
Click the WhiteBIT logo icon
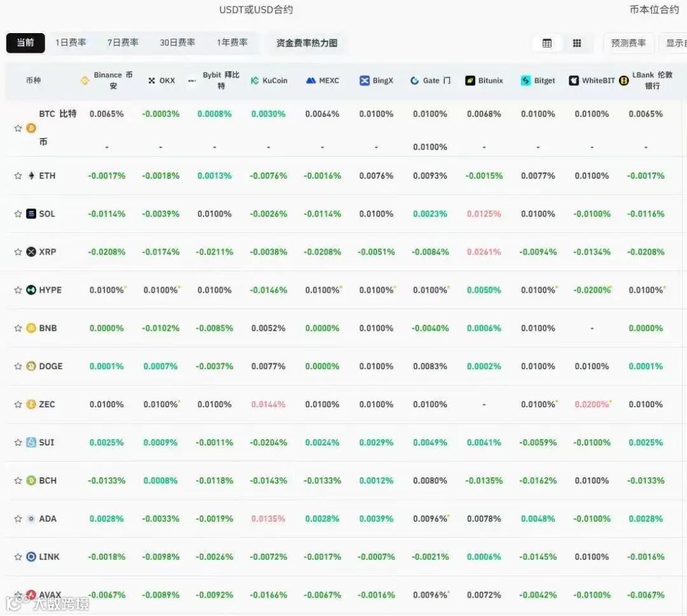click(574, 81)
